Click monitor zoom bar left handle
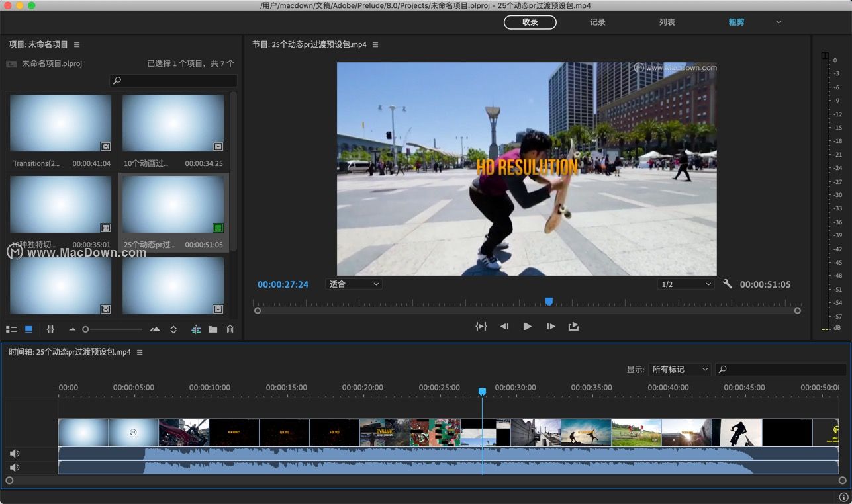Screen dimensions: 852x504 tap(258, 310)
